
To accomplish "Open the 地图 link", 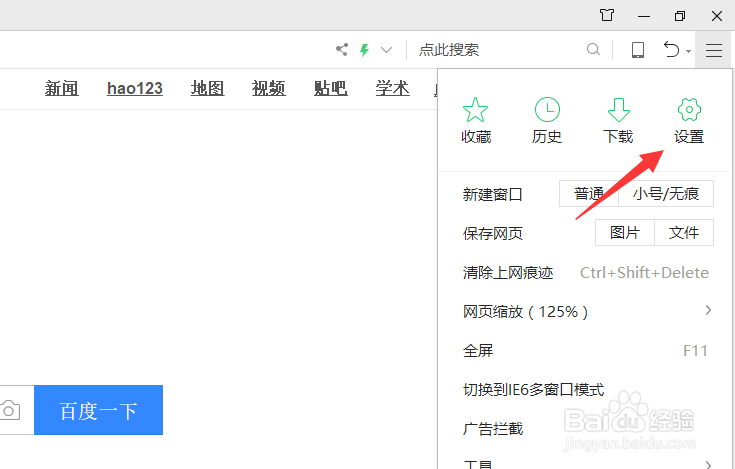I will click(208, 88).
